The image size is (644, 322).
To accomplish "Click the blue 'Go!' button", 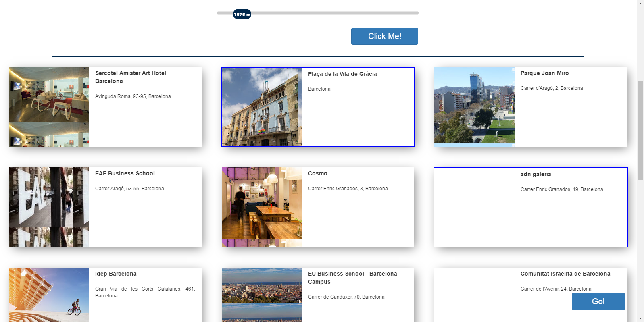I will [x=598, y=301].
